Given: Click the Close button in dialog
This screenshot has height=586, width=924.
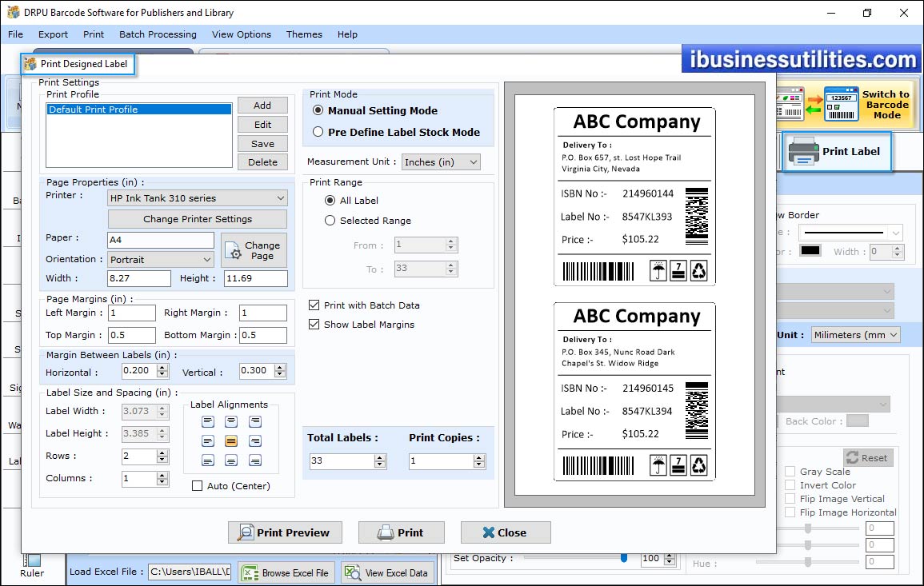Looking at the screenshot, I should 506,532.
